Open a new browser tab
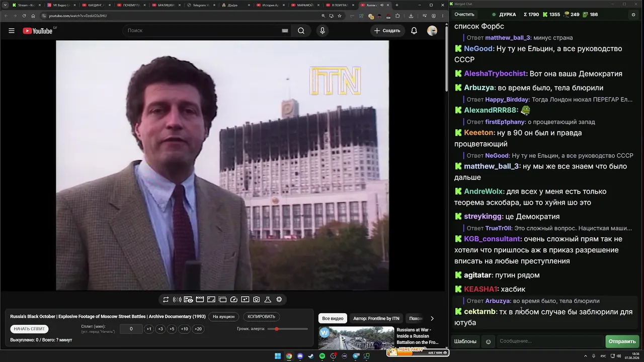Screen dimensions: 644x362 (x=396, y=5)
